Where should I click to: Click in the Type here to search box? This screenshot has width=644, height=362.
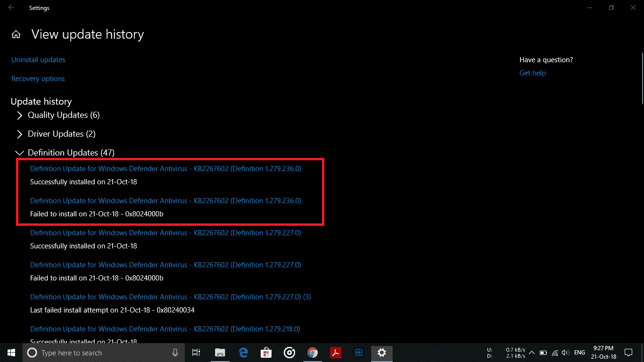click(104, 353)
